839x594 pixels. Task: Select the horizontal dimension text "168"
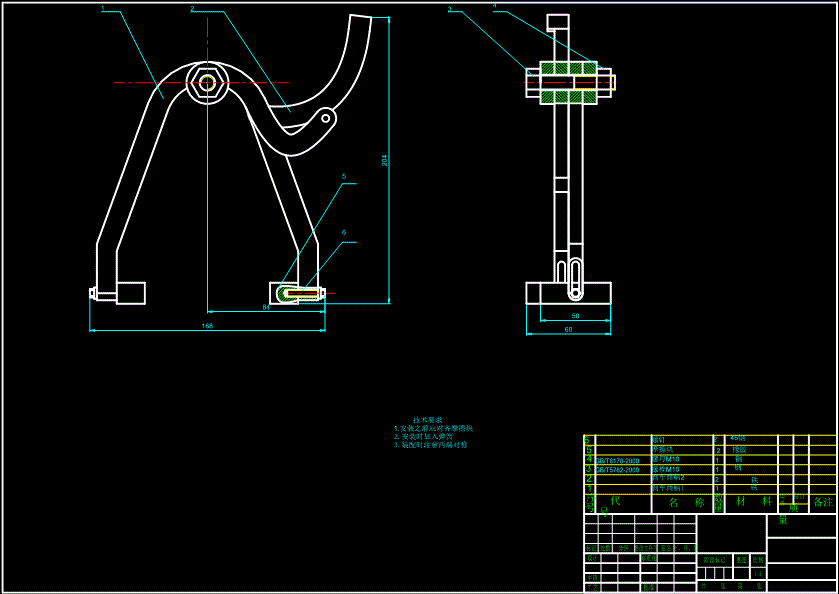[x=207, y=325]
